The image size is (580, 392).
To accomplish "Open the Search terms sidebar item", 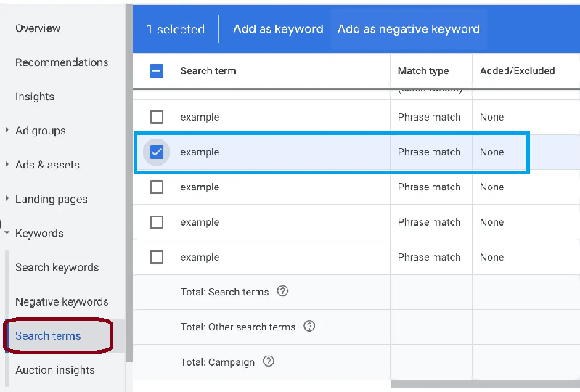I will 48,336.
